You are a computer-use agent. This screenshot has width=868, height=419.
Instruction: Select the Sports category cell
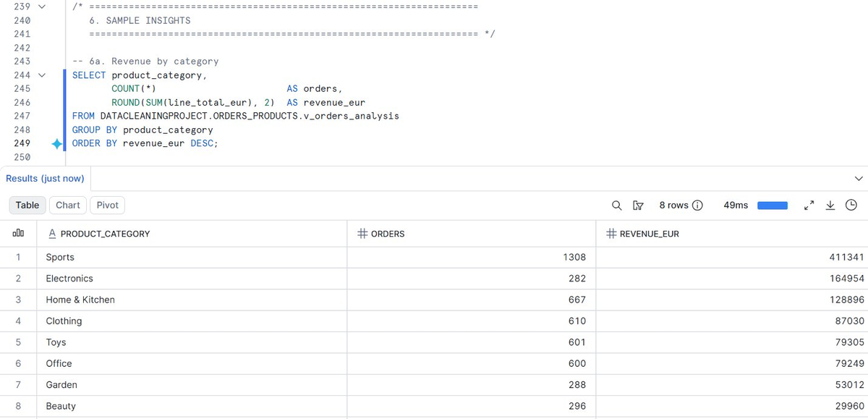pyautogui.click(x=191, y=258)
